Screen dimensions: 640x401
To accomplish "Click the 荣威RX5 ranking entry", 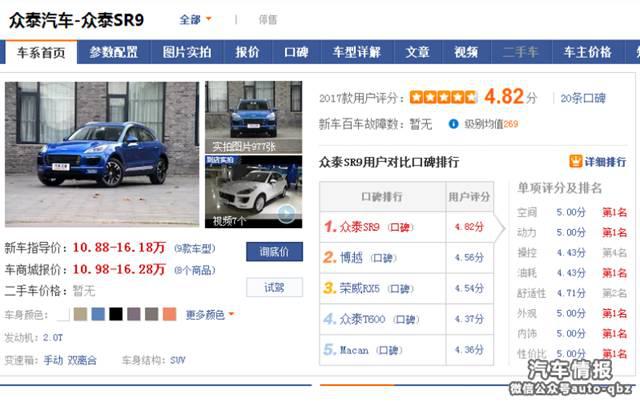I will pos(357,288).
